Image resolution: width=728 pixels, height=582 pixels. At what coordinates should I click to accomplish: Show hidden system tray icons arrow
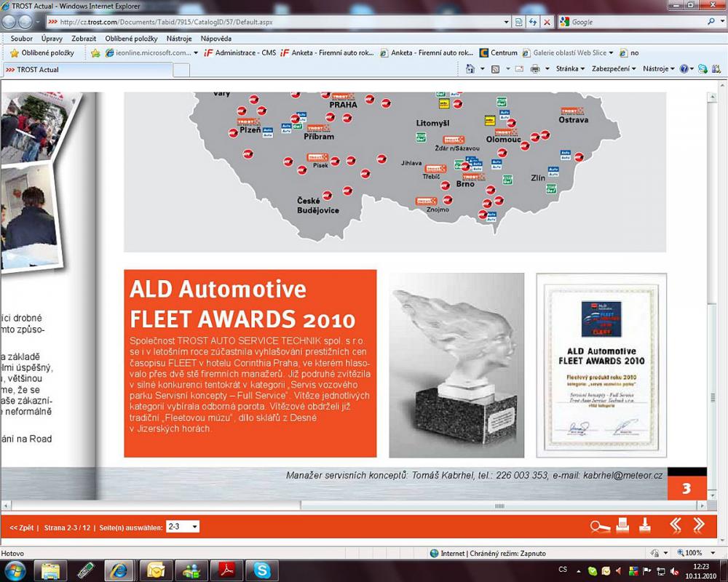coord(579,571)
